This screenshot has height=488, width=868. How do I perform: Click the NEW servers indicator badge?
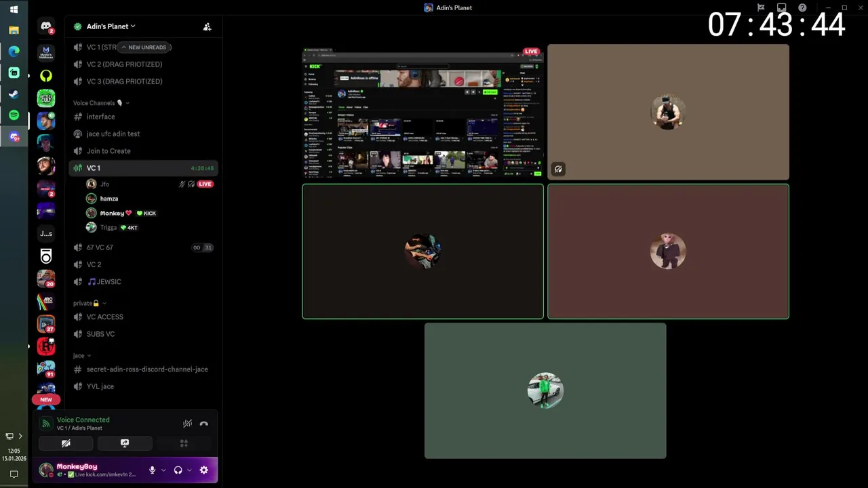point(46,399)
